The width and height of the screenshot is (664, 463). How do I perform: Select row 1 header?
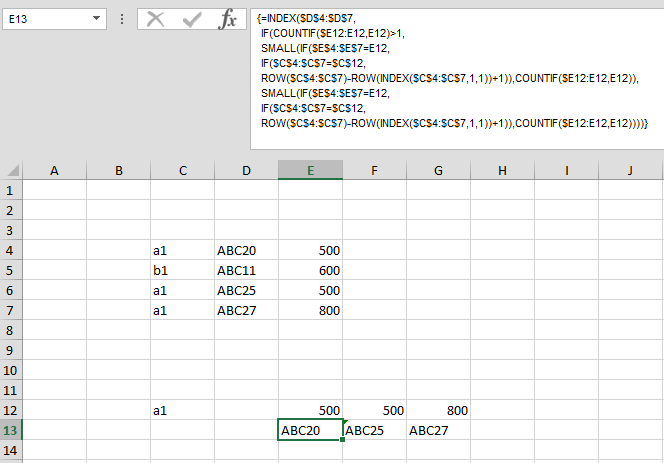point(10,190)
